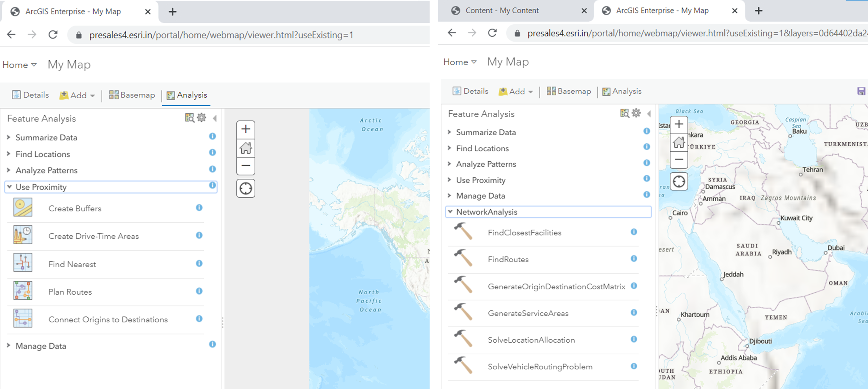Collapse the left Feature Analysis panel arrow
868x389 pixels.
(x=215, y=118)
